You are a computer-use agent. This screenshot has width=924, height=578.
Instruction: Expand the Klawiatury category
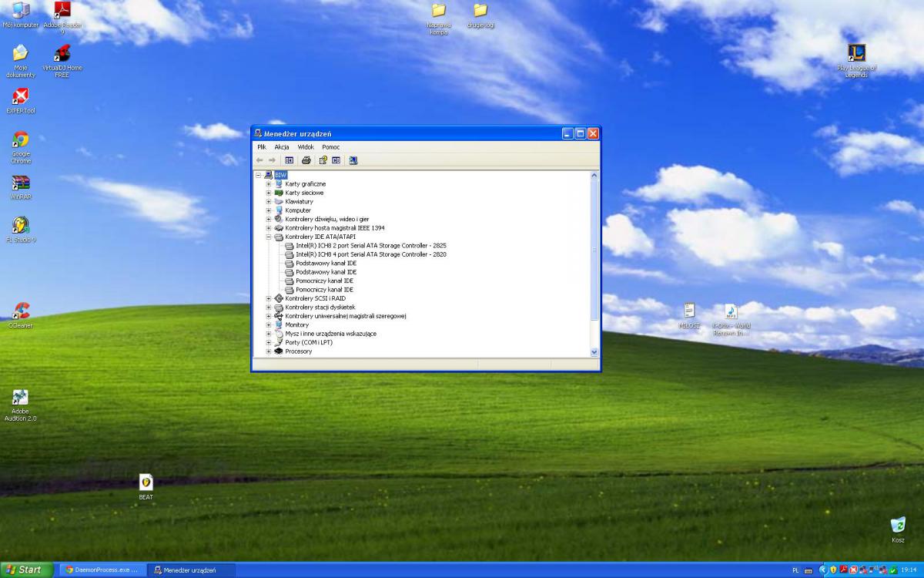(269, 202)
